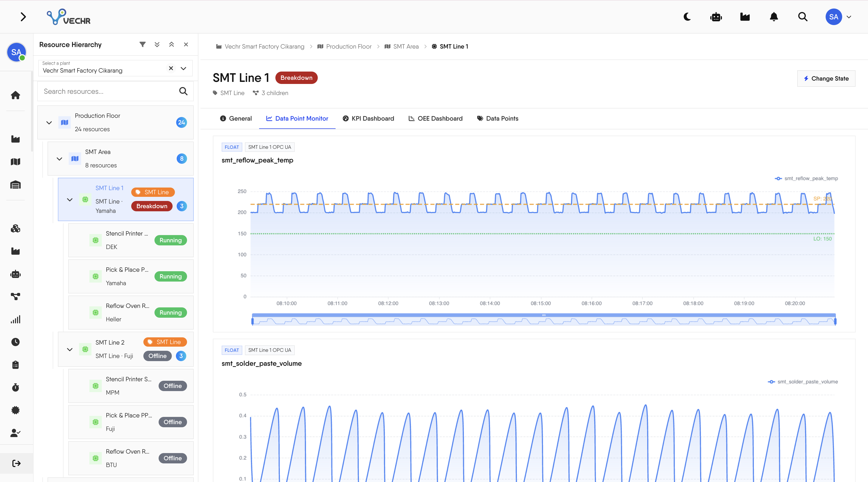Select Stencil Printer DEK resource
This screenshot has width=868, height=482.
tap(131, 240)
